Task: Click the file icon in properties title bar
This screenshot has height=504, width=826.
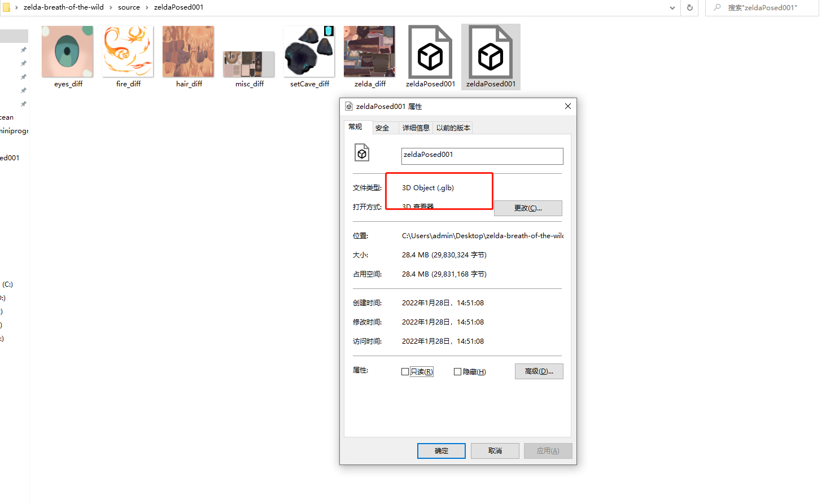Action: (x=349, y=106)
